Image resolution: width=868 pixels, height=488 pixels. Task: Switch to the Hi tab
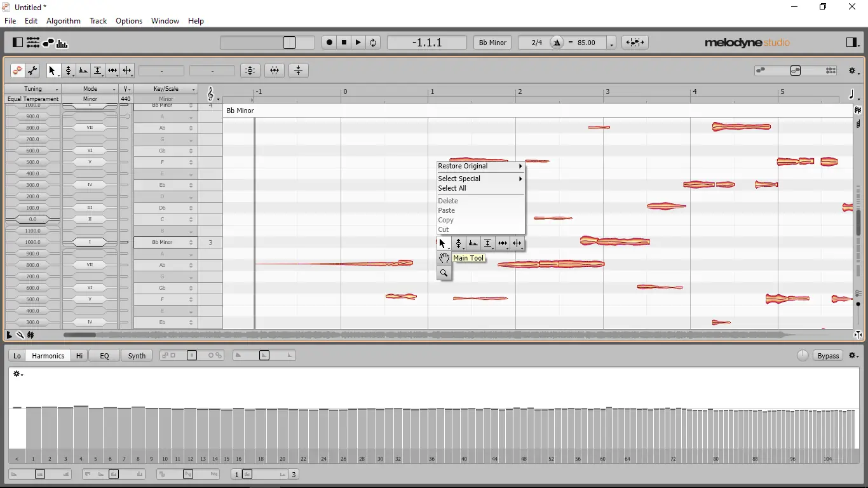tap(79, 356)
